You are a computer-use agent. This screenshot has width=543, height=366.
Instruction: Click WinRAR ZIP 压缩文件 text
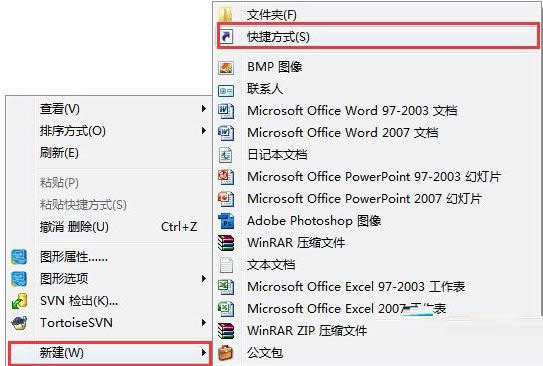307,331
